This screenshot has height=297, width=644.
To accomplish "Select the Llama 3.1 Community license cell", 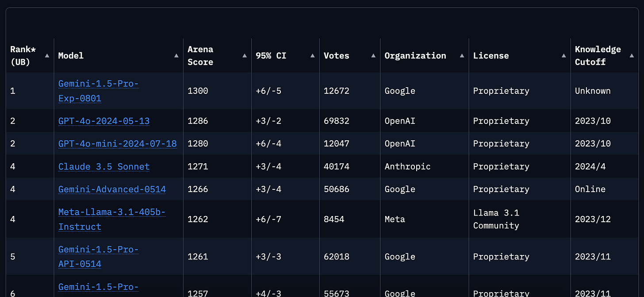I will 496,219.
